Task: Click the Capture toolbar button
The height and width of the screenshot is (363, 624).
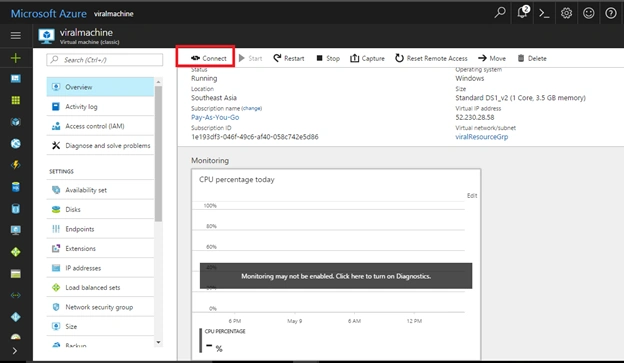Action: click(x=367, y=58)
